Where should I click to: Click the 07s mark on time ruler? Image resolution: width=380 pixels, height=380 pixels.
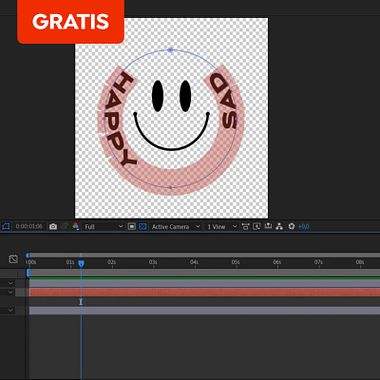pyautogui.click(x=318, y=262)
